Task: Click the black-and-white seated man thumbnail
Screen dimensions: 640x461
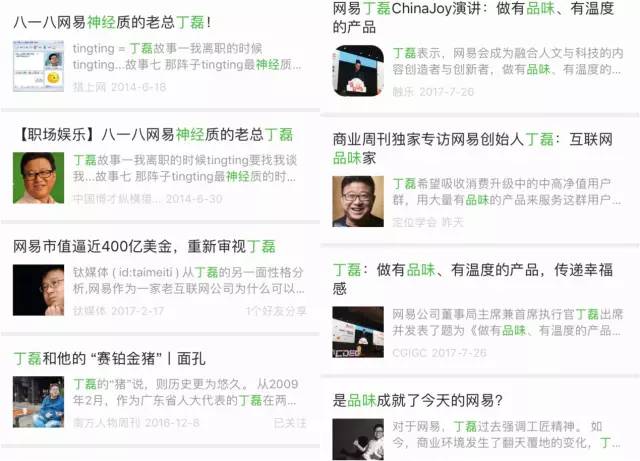Action: 358,440
